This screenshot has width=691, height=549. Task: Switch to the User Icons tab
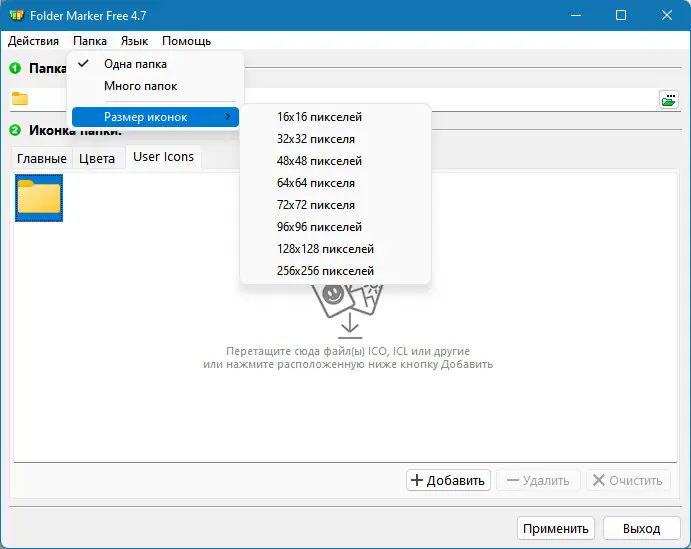(x=163, y=157)
